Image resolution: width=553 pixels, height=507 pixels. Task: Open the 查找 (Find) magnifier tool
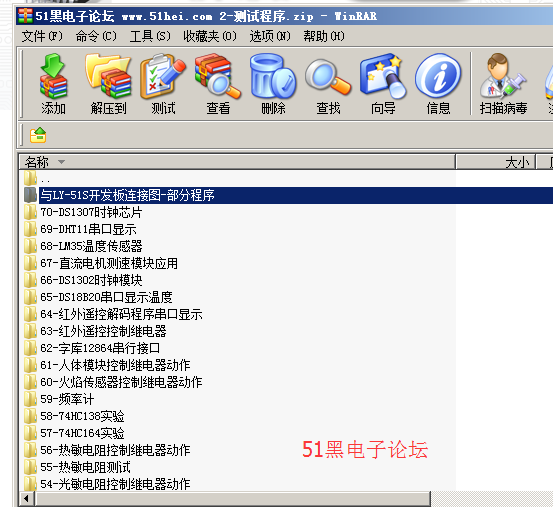[328, 84]
